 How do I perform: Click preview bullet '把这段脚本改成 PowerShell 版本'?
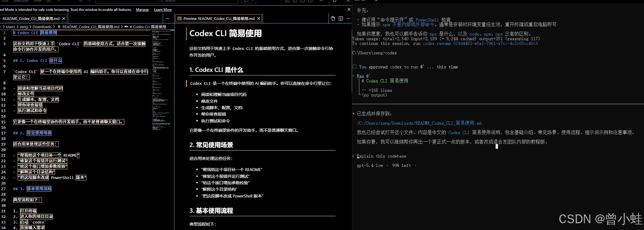click(x=232, y=196)
